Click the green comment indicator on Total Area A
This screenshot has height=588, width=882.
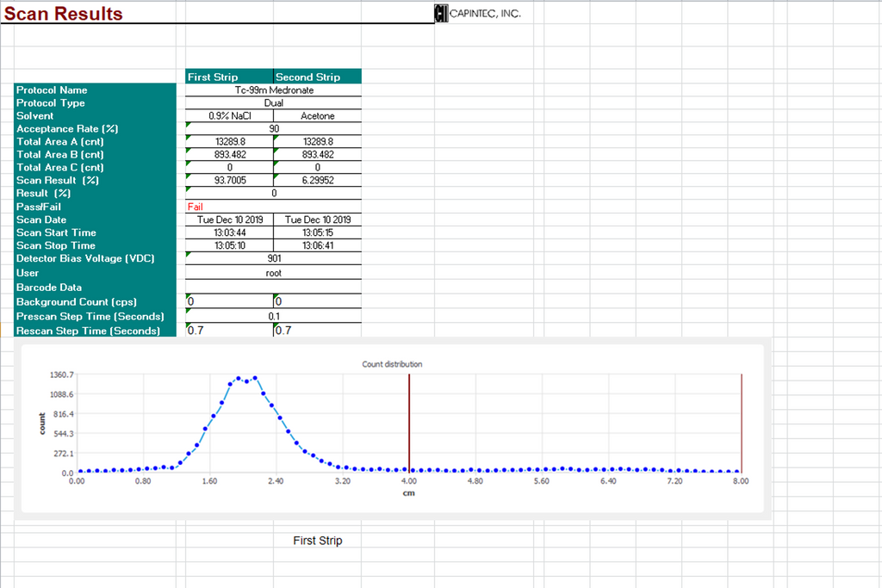[189, 137]
